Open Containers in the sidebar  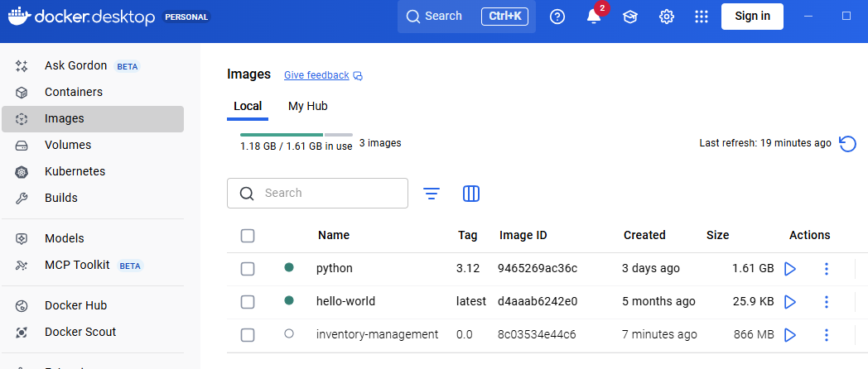click(x=93, y=93)
